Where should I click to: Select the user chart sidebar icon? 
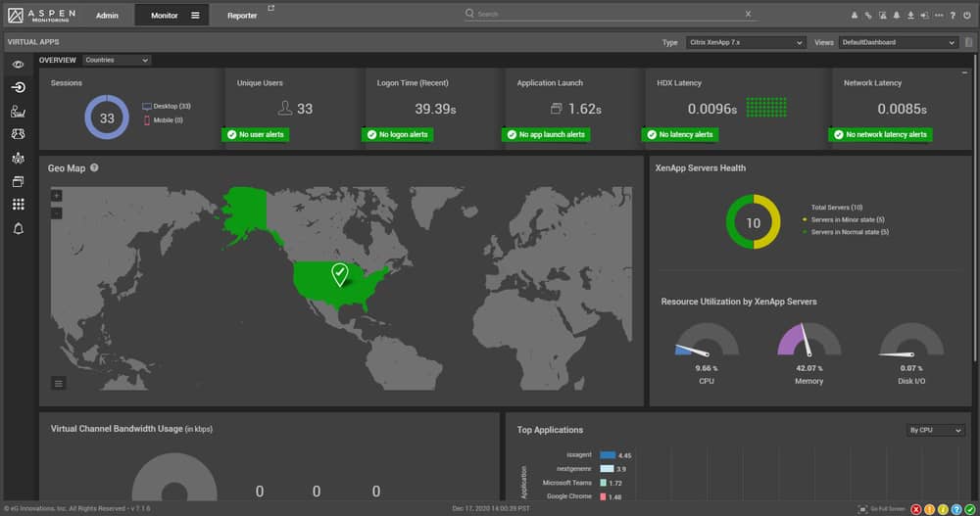click(18, 112)
